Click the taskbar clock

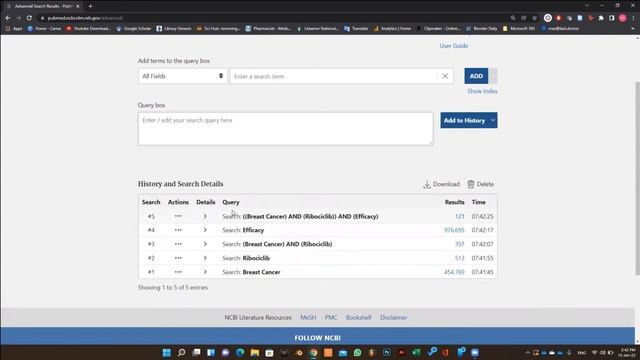[x=627, y=352]
